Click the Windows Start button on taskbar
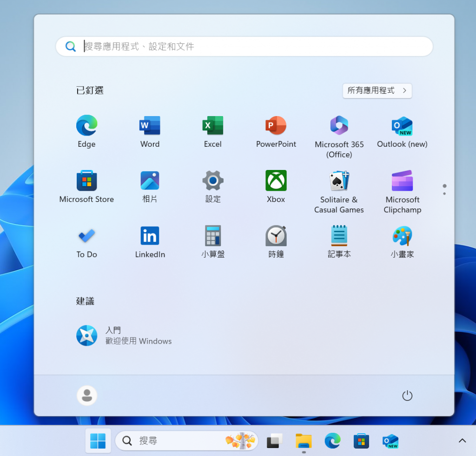The height and width of the screenshot is (456, 476). click(98, 441)
